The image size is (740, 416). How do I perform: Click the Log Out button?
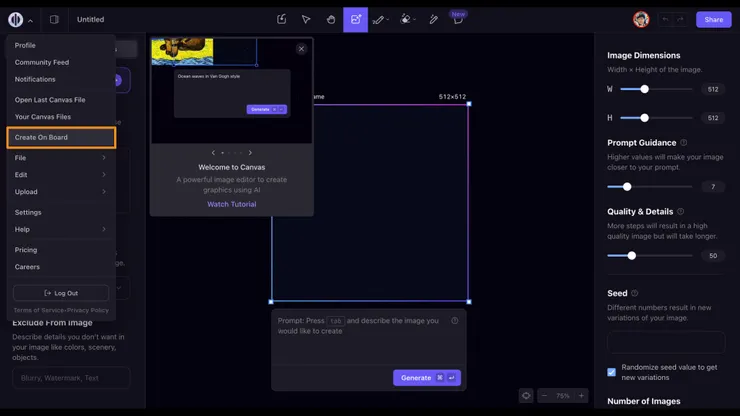click(61, 293)
